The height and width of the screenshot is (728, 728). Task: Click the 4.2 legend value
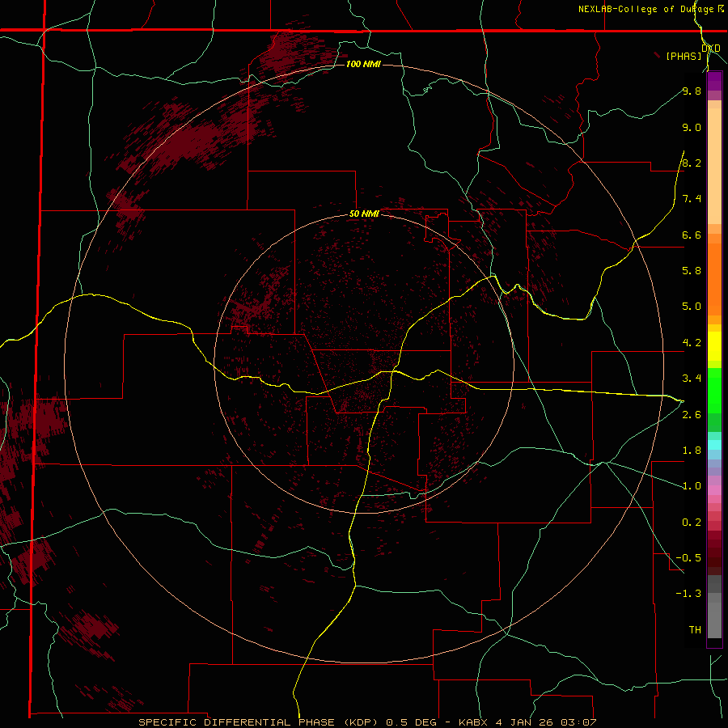[x=692, y=343]
